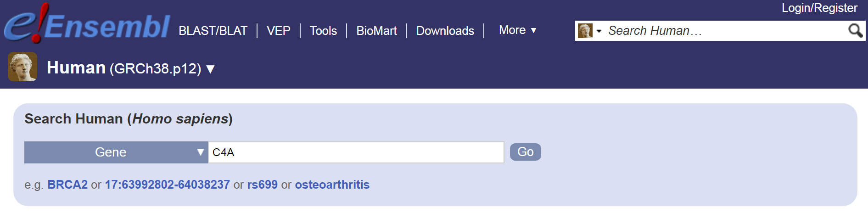868x213 pixels.
Task: Expand the Human GRCh38.p12 assembly dropdown
Action: point(211,69)
